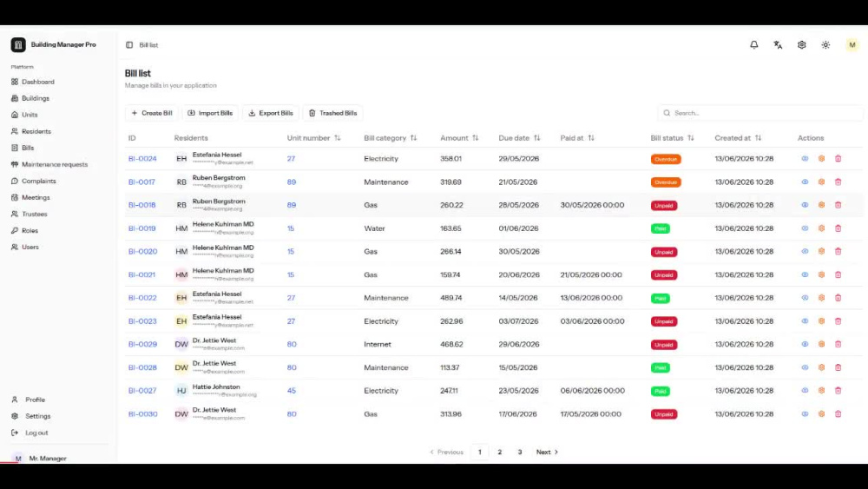Edit bill BI-0022 with the orange icon
This screenshot has width=868, height=489.
821,298
